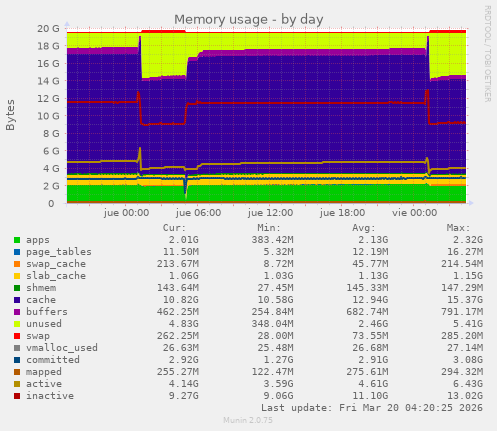
Task: Select the 'swap_cache' legend label
Action: tap(56, 264)
